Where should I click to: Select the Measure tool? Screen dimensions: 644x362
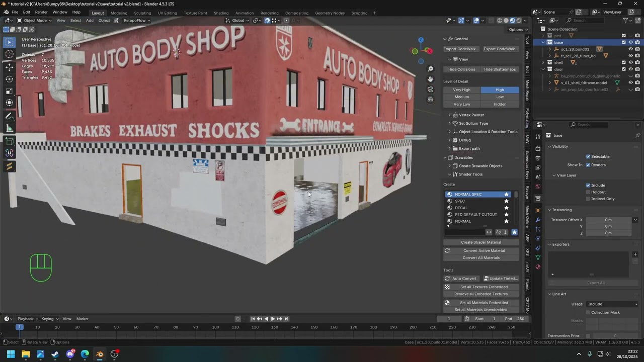click(x=10, y=128)
